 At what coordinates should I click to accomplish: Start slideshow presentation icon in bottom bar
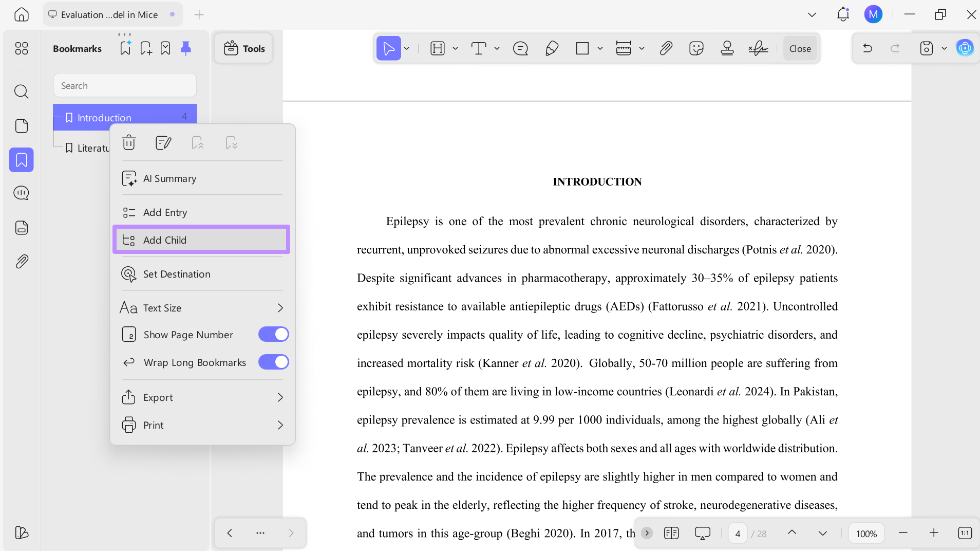coord(703,533)
